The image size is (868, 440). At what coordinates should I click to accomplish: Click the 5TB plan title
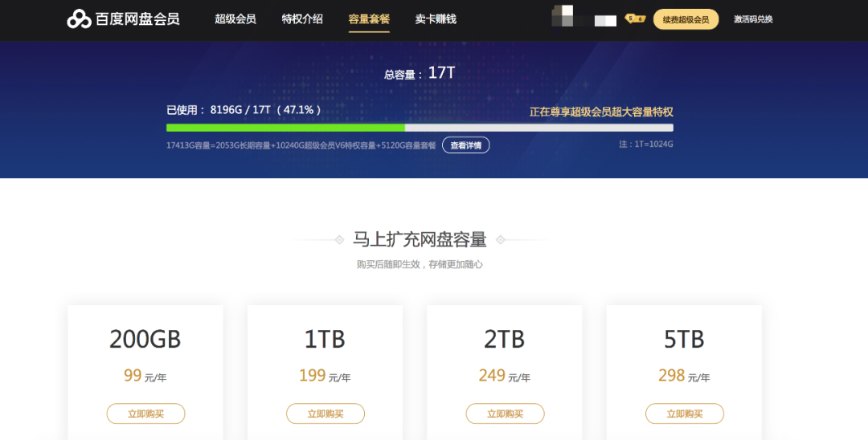(684, 339)
